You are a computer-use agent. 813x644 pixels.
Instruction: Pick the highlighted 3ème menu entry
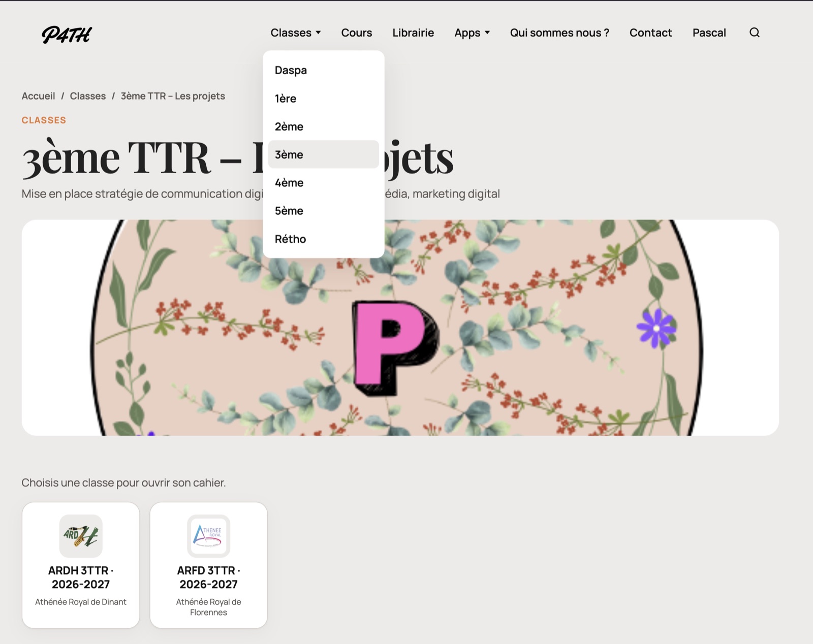pos(324,154)
